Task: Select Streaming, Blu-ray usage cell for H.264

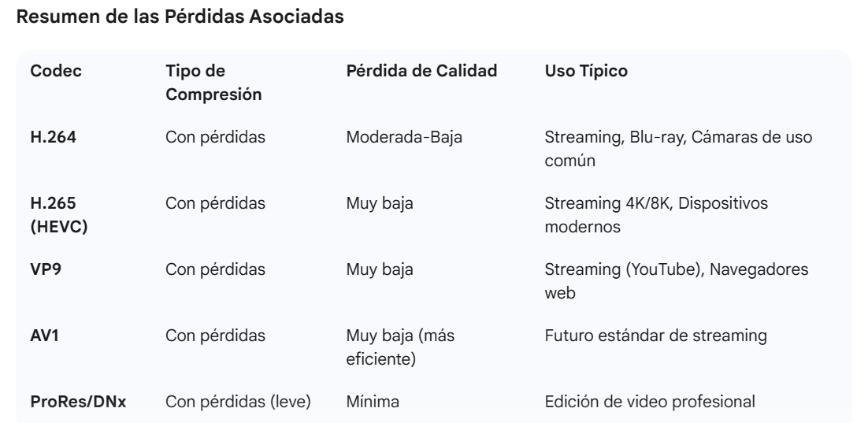Action: (678, 149)
